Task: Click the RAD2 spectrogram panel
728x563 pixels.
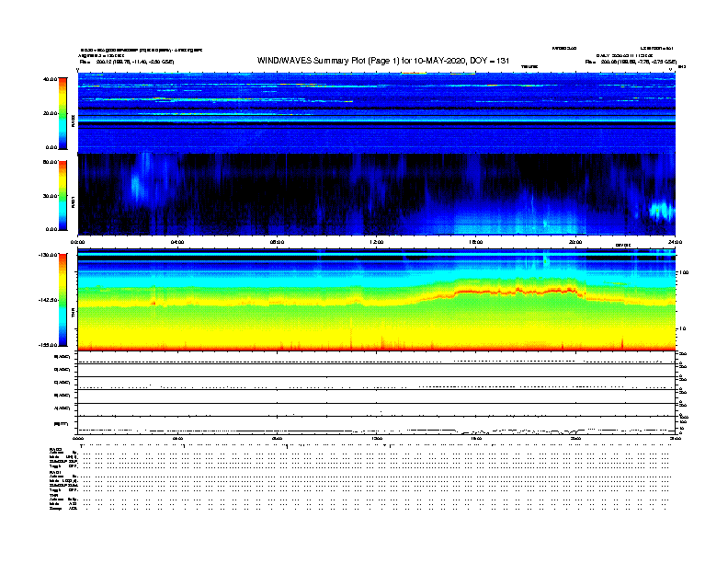Action: pos(377,112)
